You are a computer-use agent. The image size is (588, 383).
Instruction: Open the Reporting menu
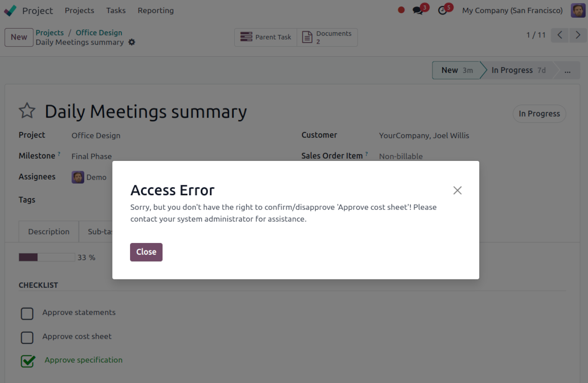click(156, 10)
